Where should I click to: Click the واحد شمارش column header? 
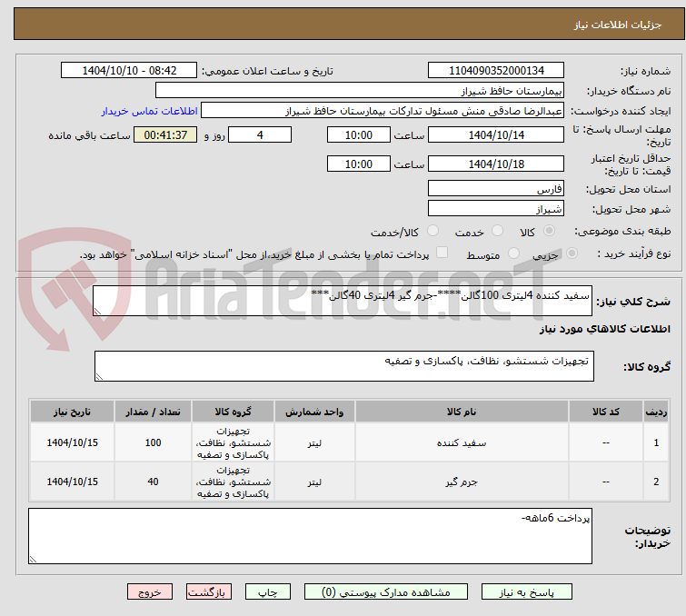pos(314,412)
